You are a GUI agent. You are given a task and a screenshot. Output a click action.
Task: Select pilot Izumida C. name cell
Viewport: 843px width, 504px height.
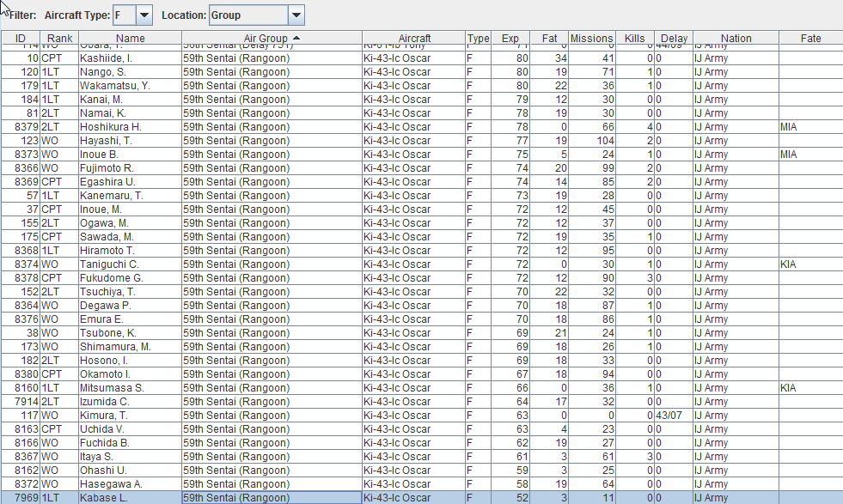[x=130, y=401]
